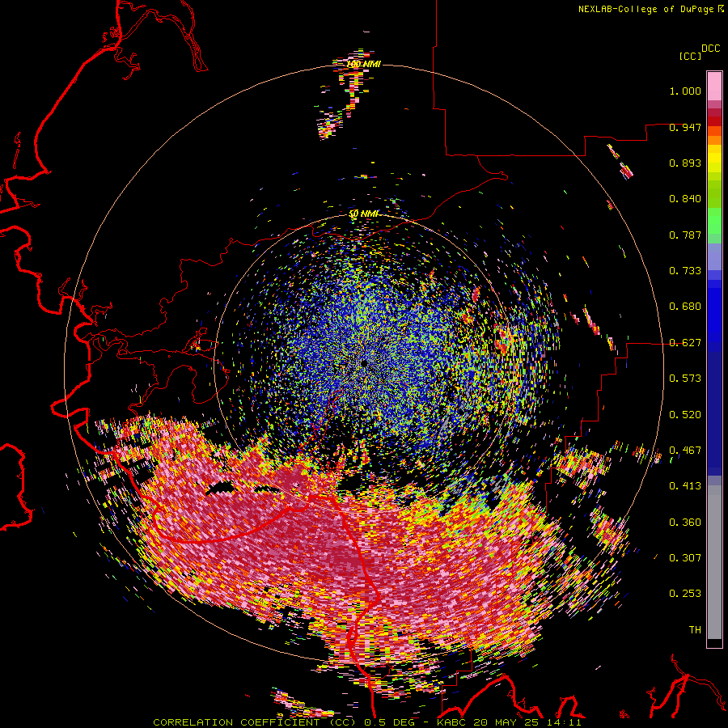This screenshot has width=728, height=728.
Task: Click the 0.573 scale value
Action: click(685, 379)
